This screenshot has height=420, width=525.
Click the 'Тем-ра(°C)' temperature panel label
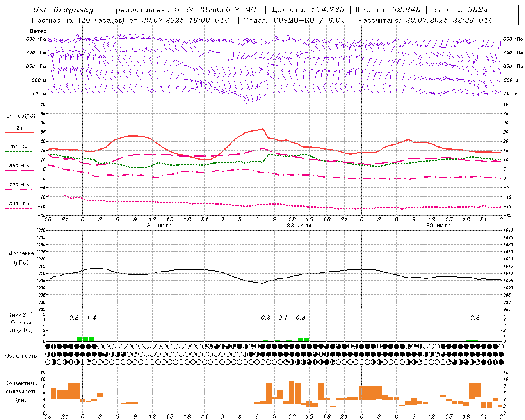click(19, 116)
